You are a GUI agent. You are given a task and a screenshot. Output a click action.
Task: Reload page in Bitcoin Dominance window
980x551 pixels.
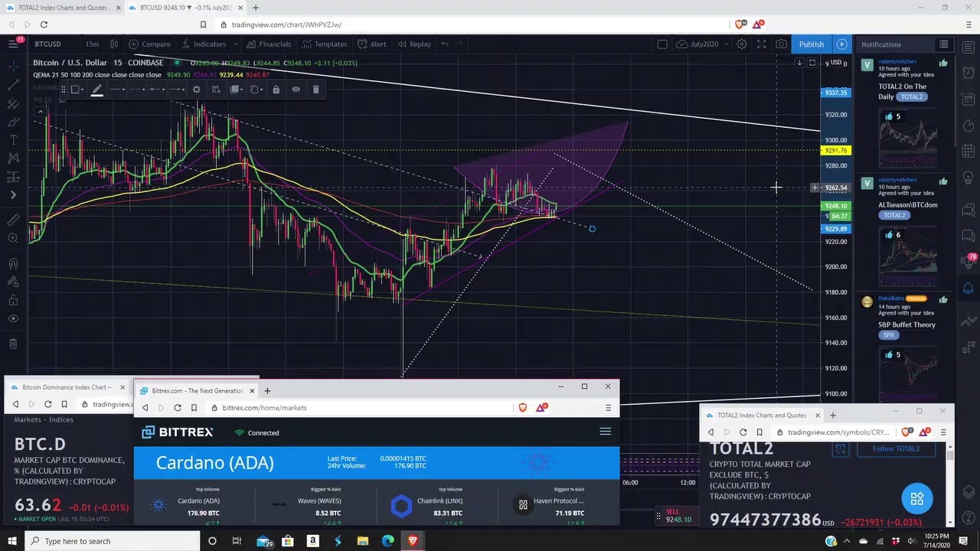click(x=47, y=404)
